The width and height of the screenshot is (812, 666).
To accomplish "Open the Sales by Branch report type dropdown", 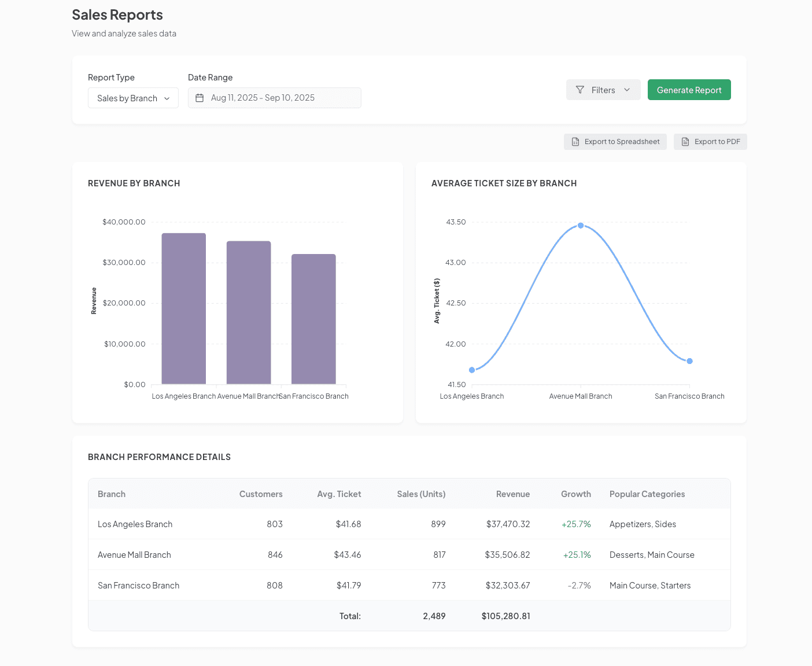I will [x=133, y=98].
